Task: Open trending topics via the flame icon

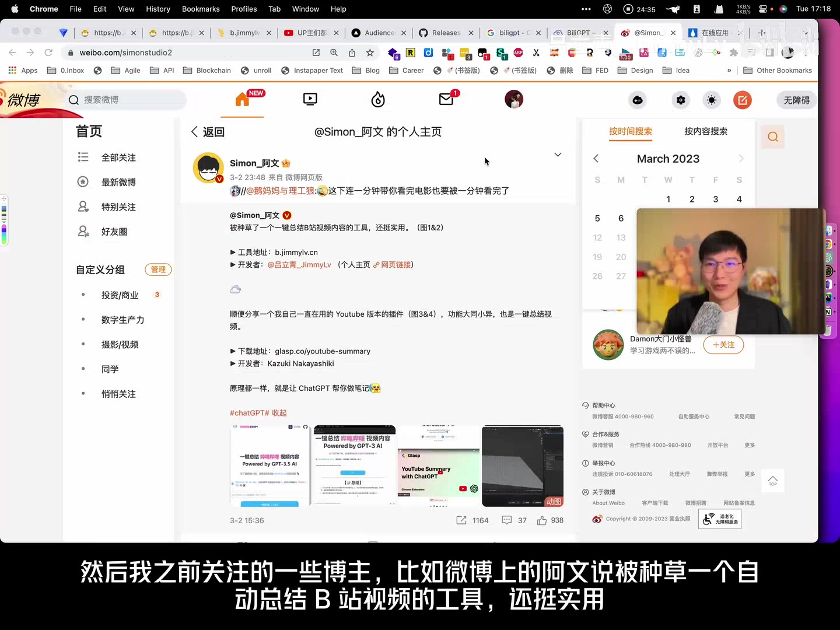Action: (377, 99)
